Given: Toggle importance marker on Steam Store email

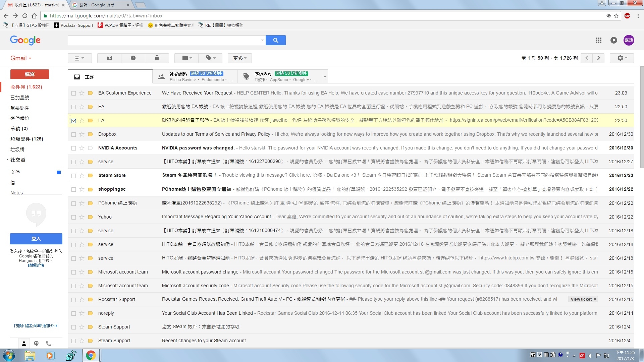Looking at the screenshot, I should pyautogui.click(x=90, y=176).
